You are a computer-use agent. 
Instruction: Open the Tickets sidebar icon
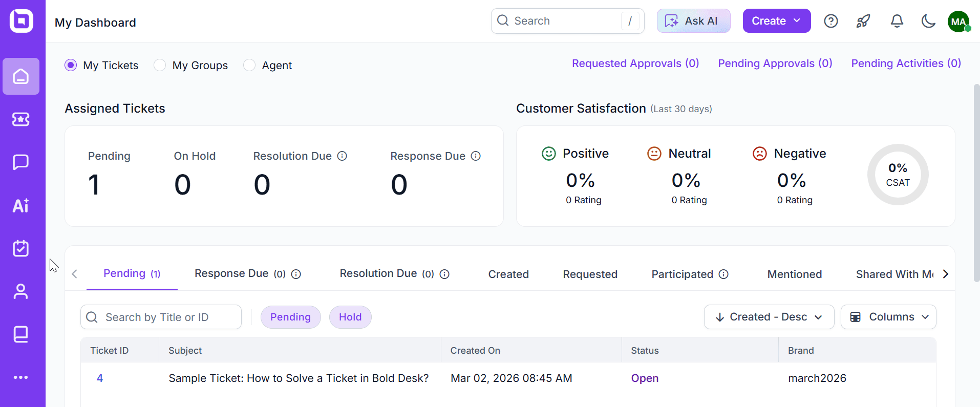[x=20, y=119]
